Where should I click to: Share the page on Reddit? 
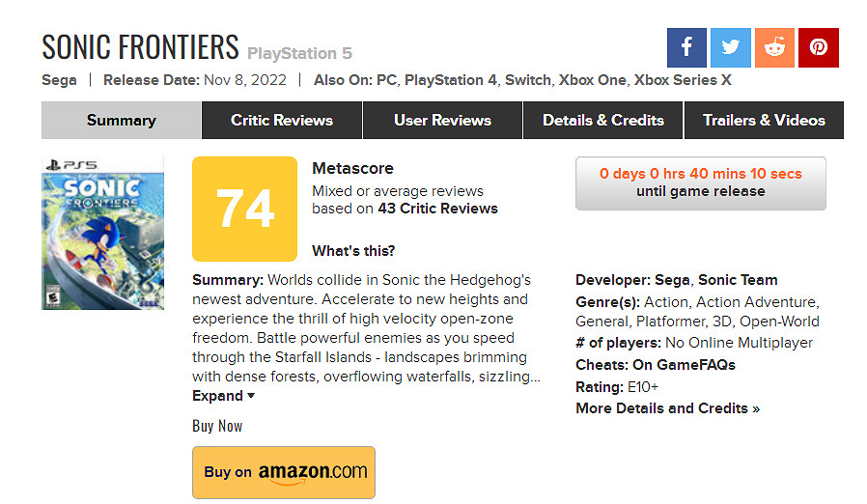click(x=774, y=47)
